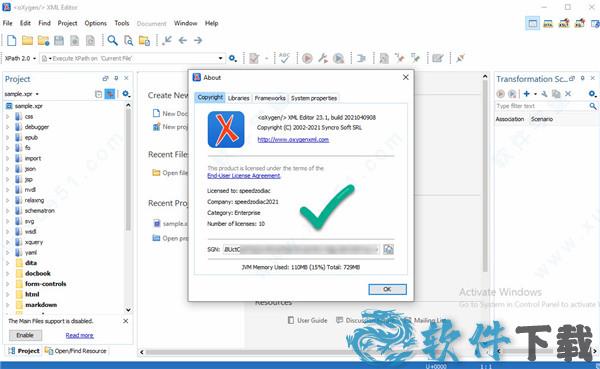Click the Project panel settings gear icon
Image resolution: width=600 pixels, height=369 pixels.
(126, 94)
